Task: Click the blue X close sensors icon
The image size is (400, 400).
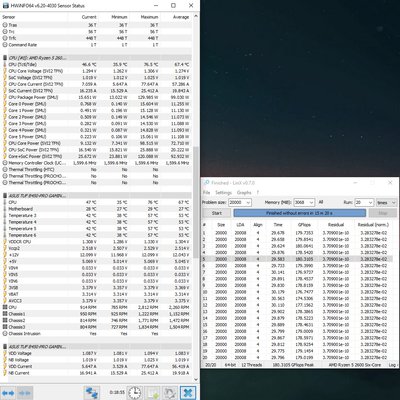Action: tap(188, 393)
